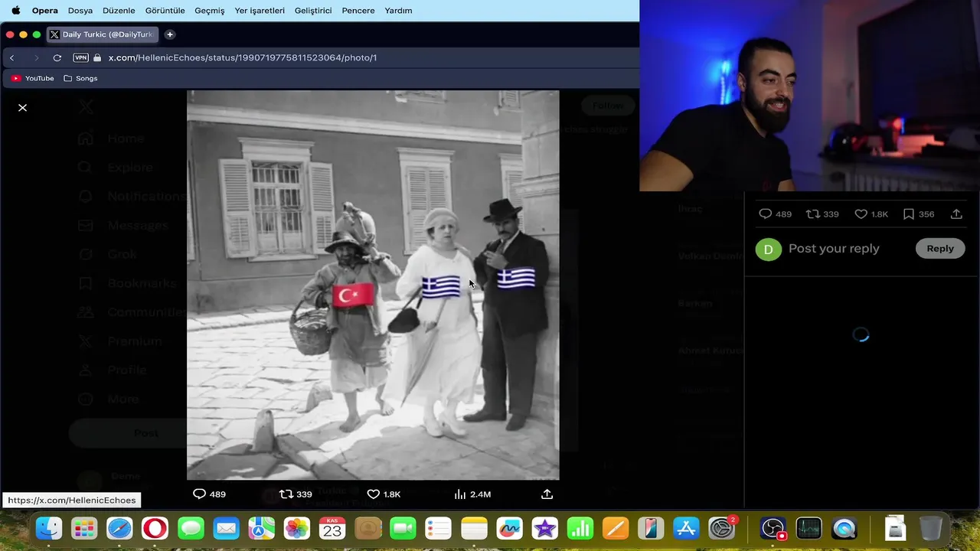The height and width of the screenshot is (551, 980).
Task: Open the Geçmiş menu
Action: click(210, 11)
